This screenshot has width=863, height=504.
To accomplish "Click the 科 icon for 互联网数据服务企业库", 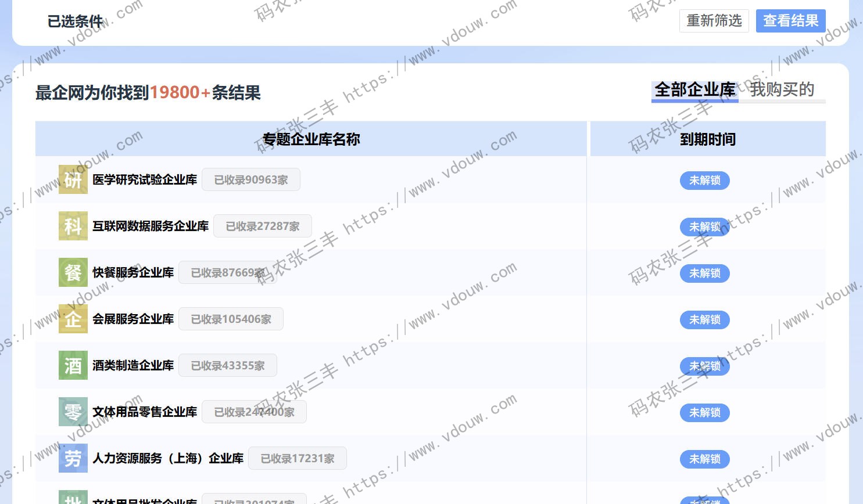I will pyautogui.click(x=73, y=226).
